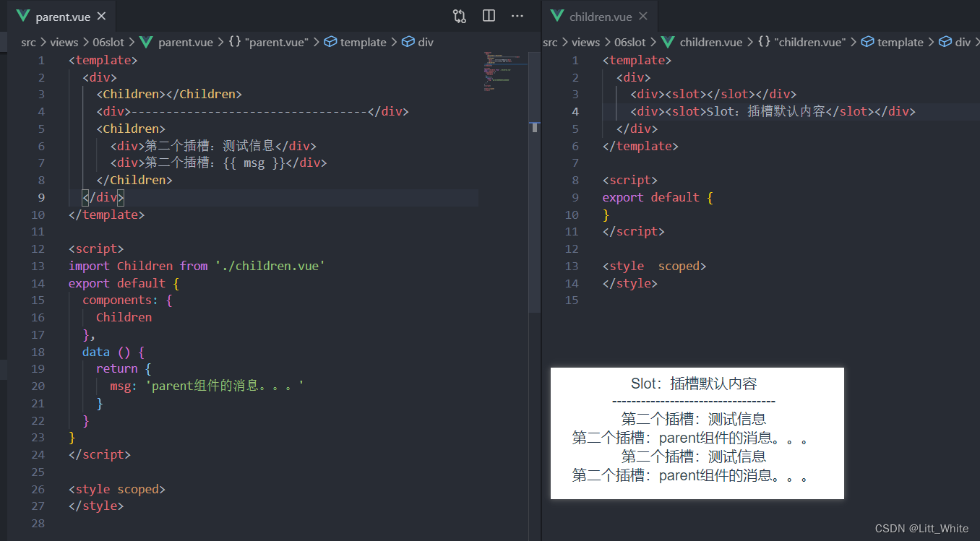Click the vertical scrollbar of parent.vue editor
This screenshot has height=541, width=980.
[535, 182]
